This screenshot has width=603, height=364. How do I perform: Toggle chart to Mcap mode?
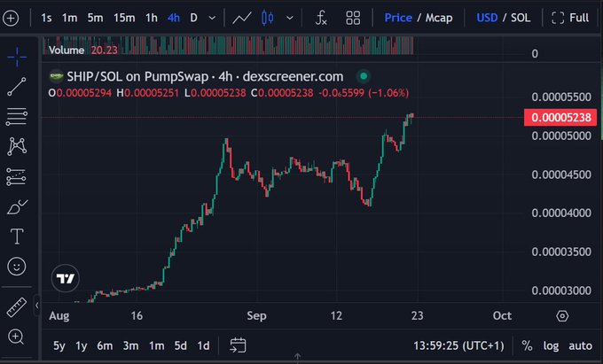439,18
